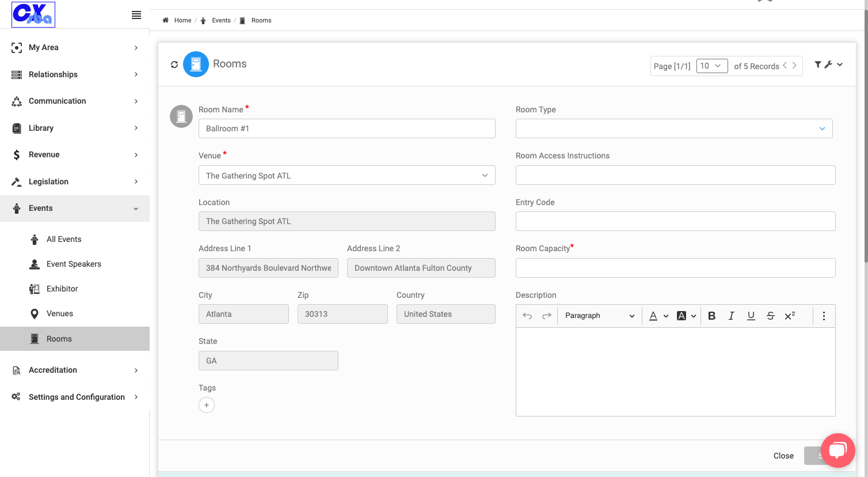Expand the Revenue menu
The image size is (868, 477).
75,154
